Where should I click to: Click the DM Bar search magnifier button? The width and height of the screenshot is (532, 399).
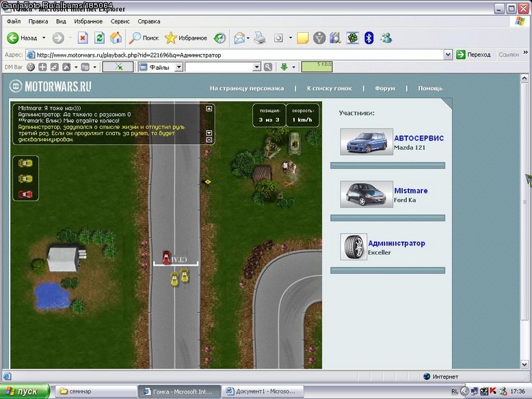[268, 67]
